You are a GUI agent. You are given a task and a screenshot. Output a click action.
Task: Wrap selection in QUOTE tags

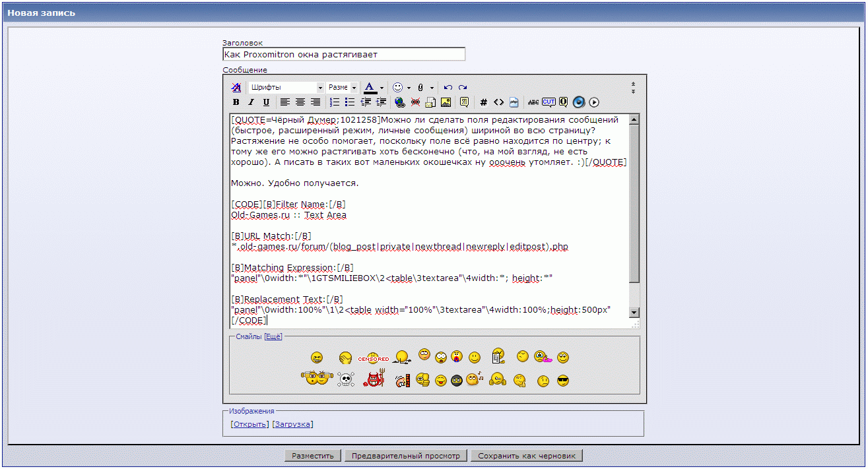[464, 102]
